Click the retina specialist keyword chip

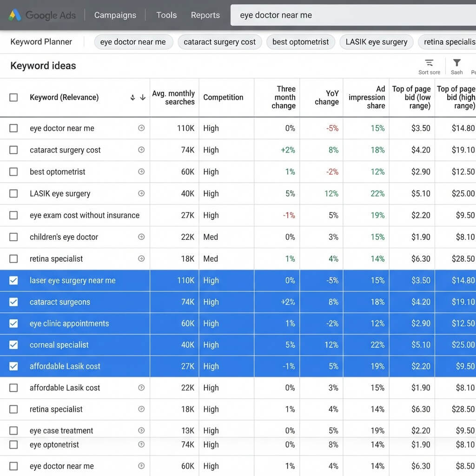click(x=447, y=42)
